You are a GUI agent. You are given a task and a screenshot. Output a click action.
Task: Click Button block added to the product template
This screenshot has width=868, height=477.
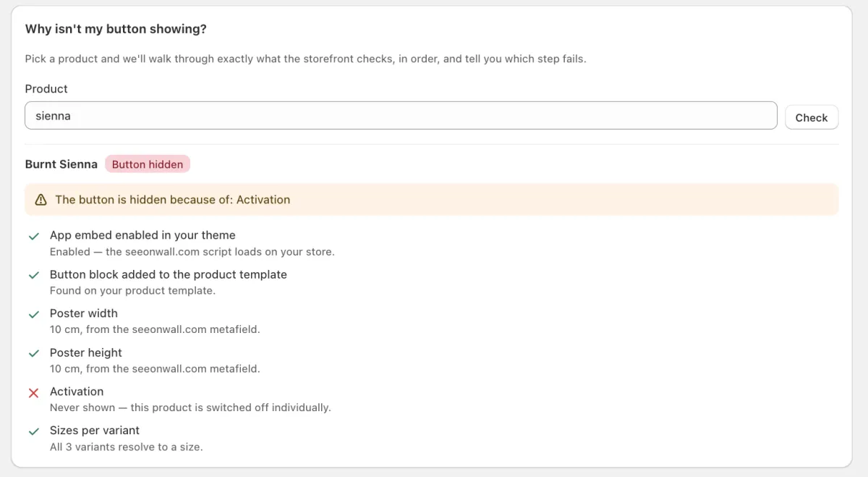pyautogui.click(x=169, y=274)
